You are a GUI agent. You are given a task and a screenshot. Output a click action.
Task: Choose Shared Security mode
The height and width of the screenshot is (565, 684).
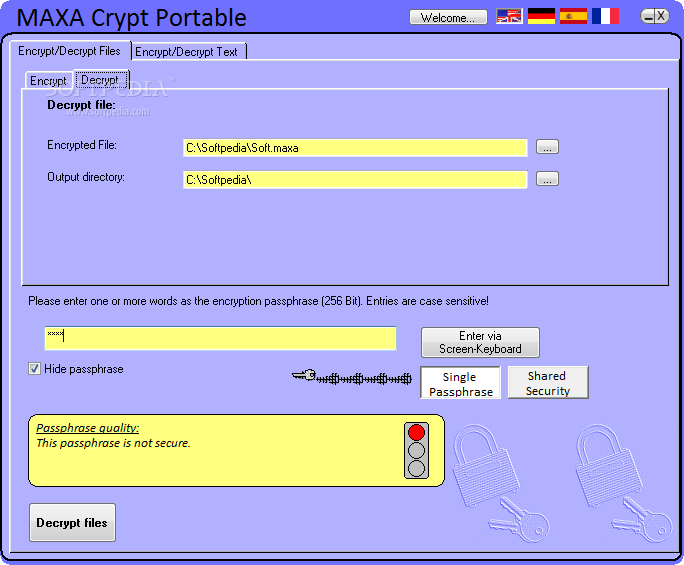pos(548,383)
